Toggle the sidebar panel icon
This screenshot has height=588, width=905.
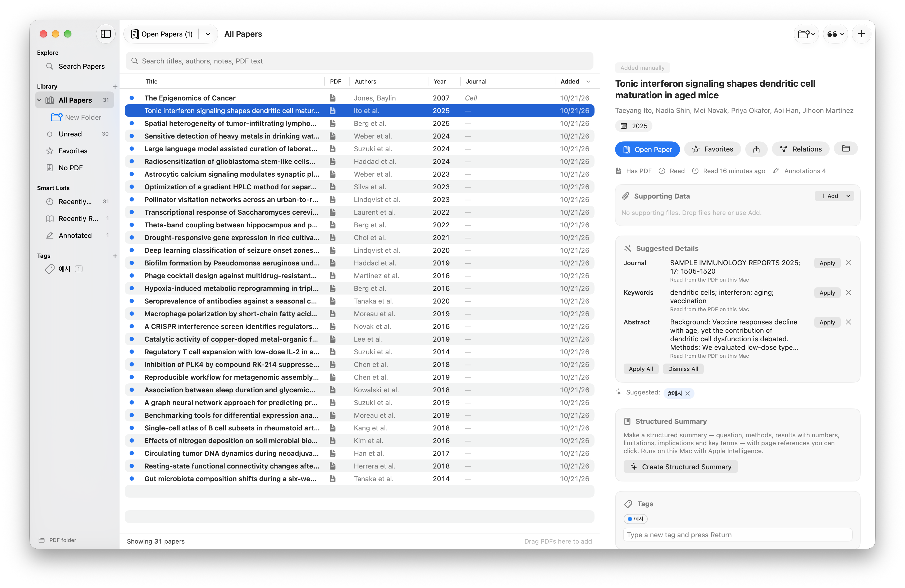[x=105, y=34]
